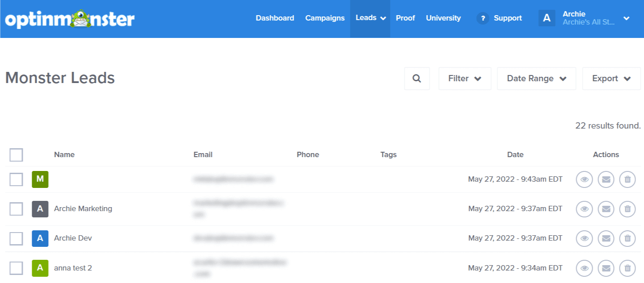The width and height of the screenshot is (644, 283).
Task: Open the search icon on Monster Leads
Action: (416, 78)
